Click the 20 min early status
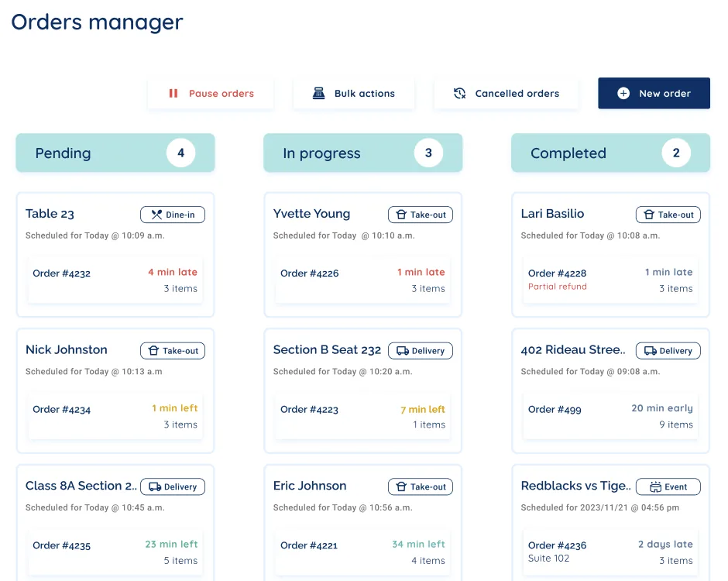This screenshot has width=728, height=581. (x=662, y=408)
